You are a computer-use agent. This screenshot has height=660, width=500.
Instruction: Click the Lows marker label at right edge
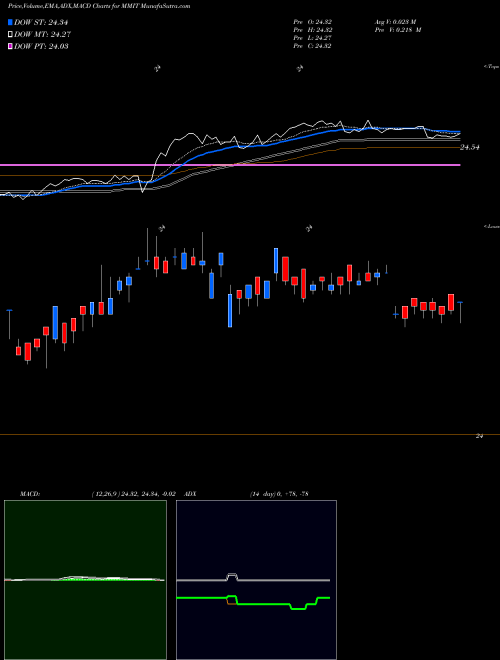[x=492, y=227]
